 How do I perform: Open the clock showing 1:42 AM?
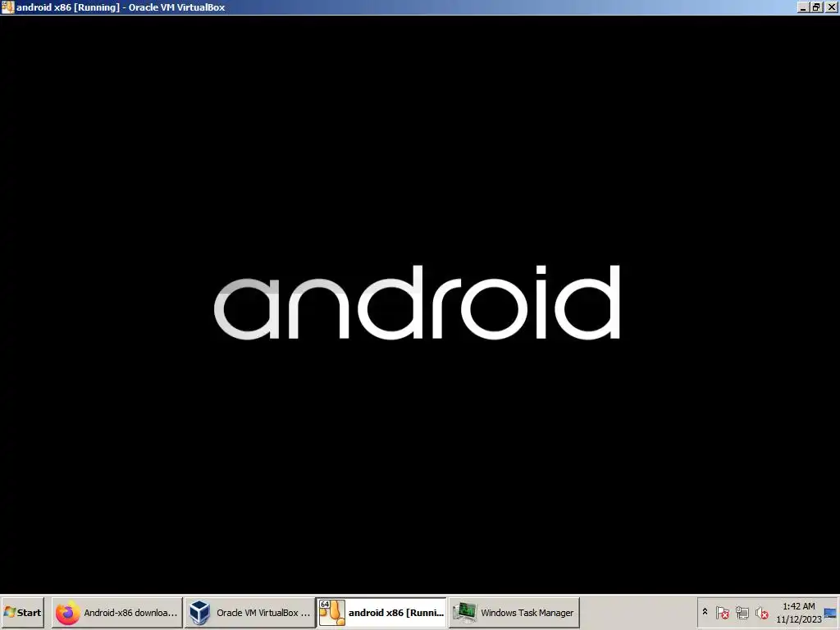coord(799,613)
